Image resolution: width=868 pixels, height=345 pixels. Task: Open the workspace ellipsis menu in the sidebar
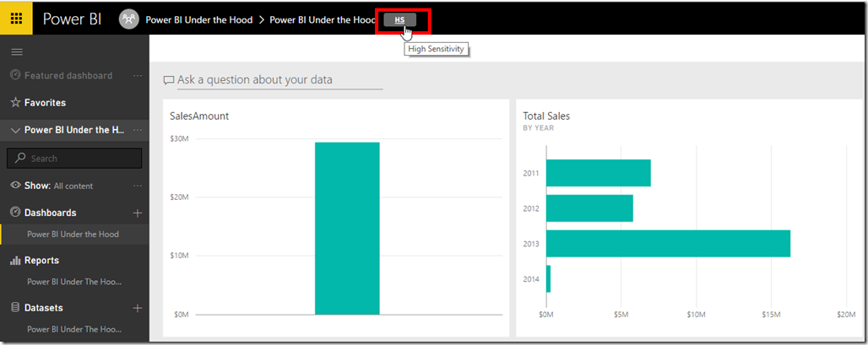138,131
